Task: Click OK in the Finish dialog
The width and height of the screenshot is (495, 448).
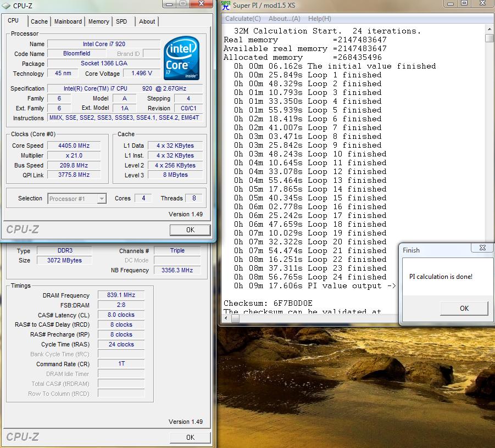Action: pyautogui.click(x=464, y=308)
